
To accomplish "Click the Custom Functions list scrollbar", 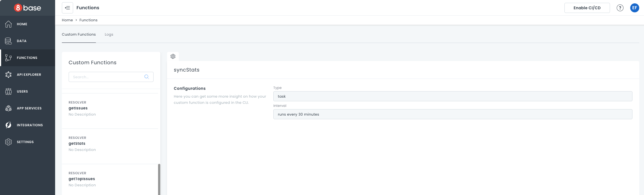I will pyautogui.click(x=159, y=179).
